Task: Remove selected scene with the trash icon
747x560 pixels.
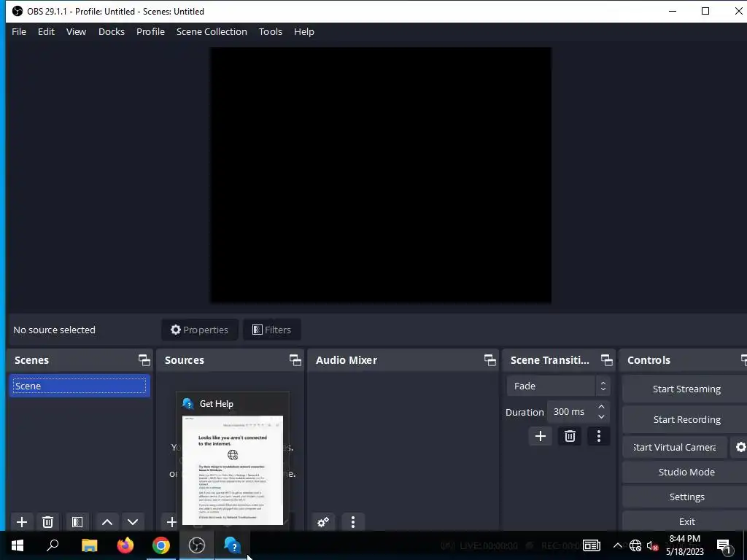Action: click(47, 522)
